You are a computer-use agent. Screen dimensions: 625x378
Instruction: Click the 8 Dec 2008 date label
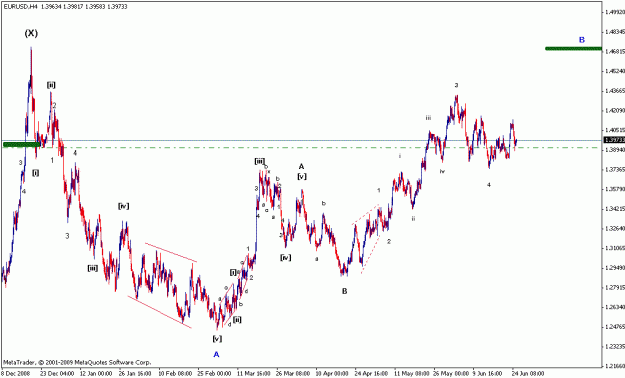[x=16, y=374]
